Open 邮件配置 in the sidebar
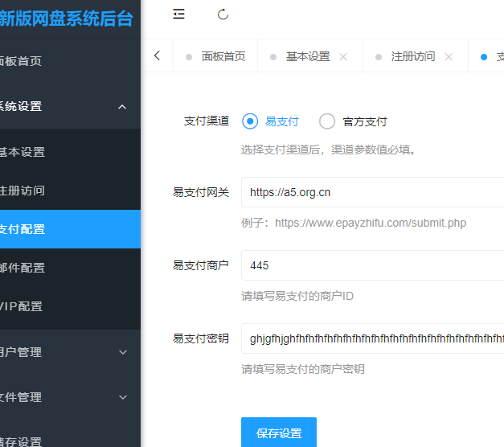This screenshot has height=447, width=504. pos(70,268)
